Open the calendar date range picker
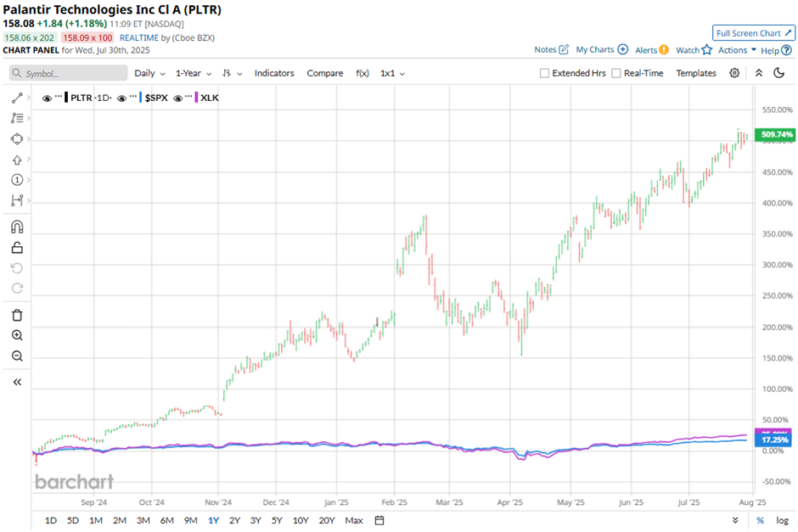Viewport: 798px width, 532px height. (x=379, y=520)
